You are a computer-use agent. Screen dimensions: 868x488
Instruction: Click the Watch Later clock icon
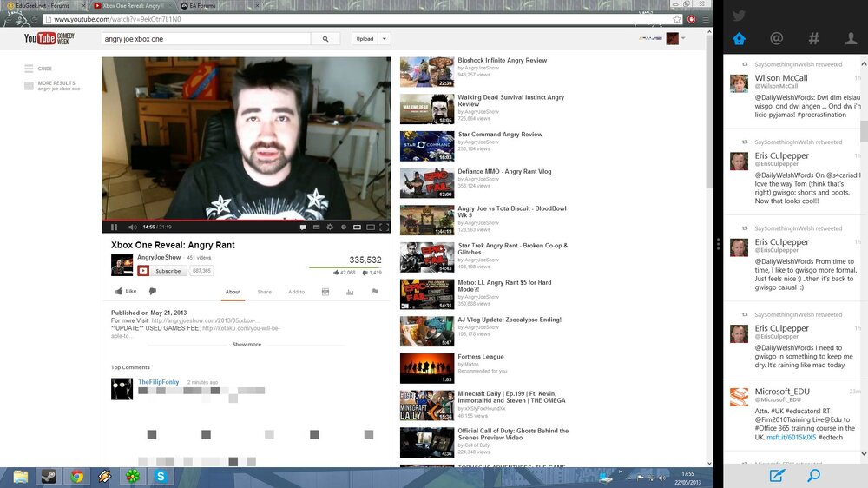click(343, 228)
